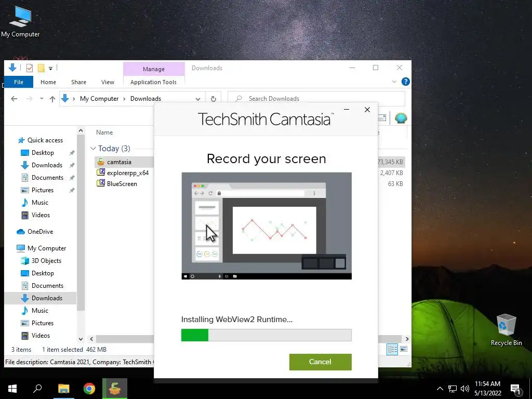
Task: Select the explorerpp_x64 file
Action: (128, 173)
